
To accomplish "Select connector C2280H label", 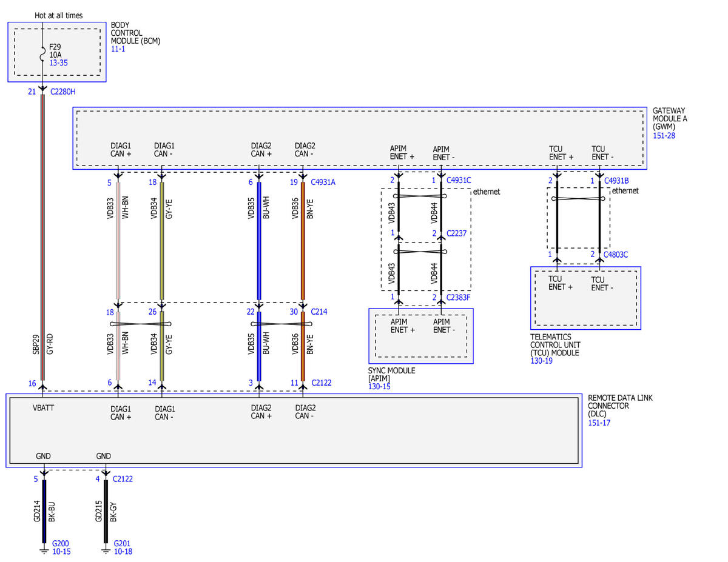I will point(62,92).
